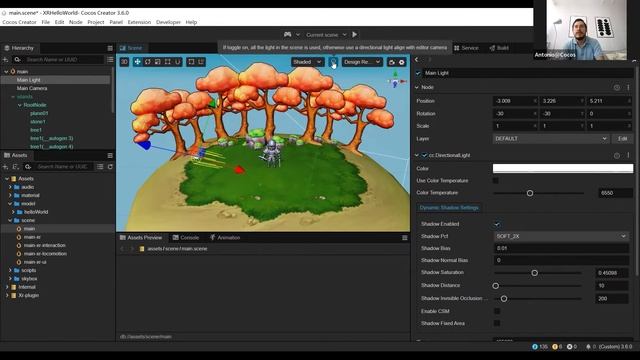Viewport: 640px width, 360px height.
Task: Open Node section more options menu
Action: pyautogui.click(x=628, y=87)
